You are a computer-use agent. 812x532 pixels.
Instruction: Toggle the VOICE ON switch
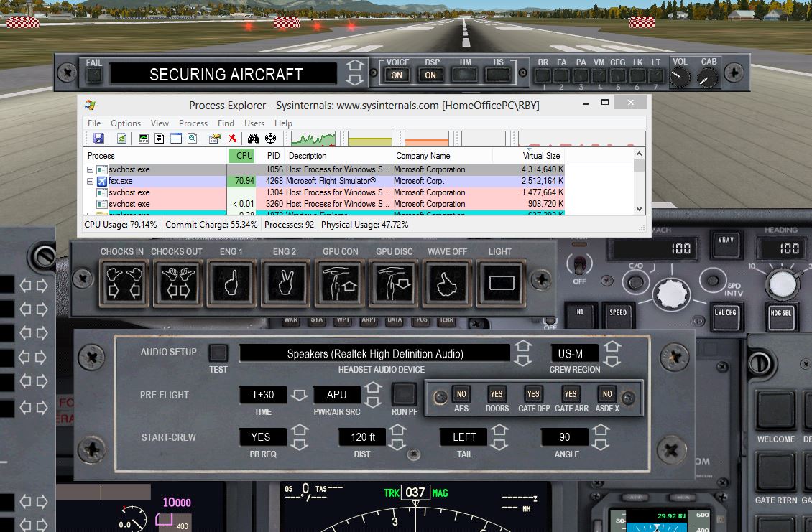[x=397, y=75]
